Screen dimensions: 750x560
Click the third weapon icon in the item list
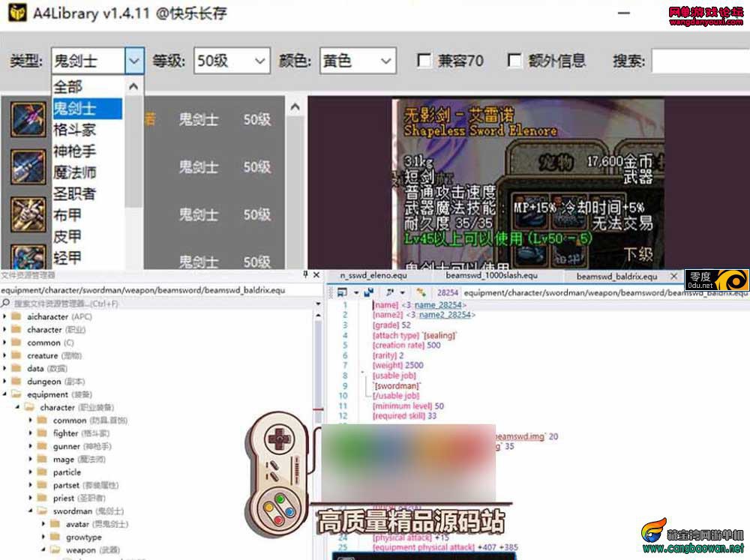28,214
